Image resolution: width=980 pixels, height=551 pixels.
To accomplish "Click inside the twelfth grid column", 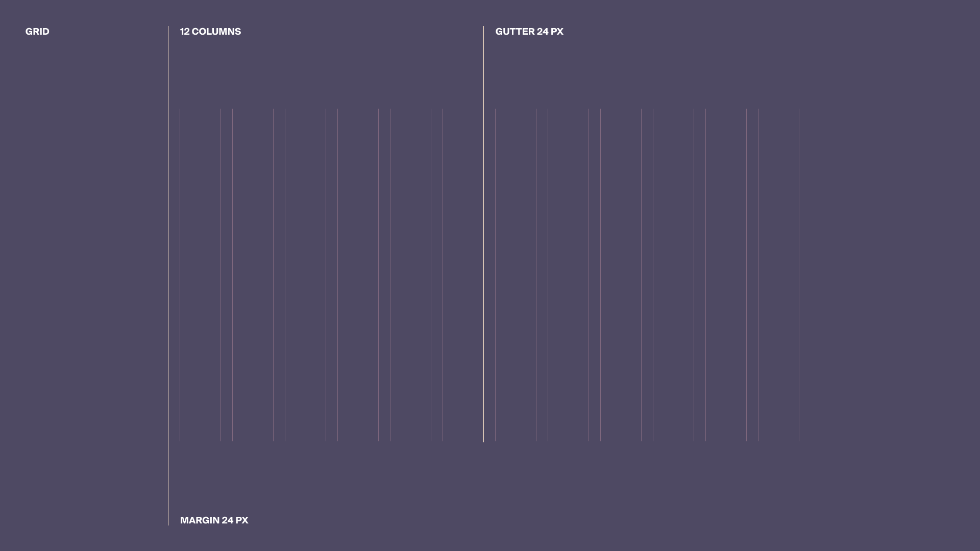I will [778, 275].
